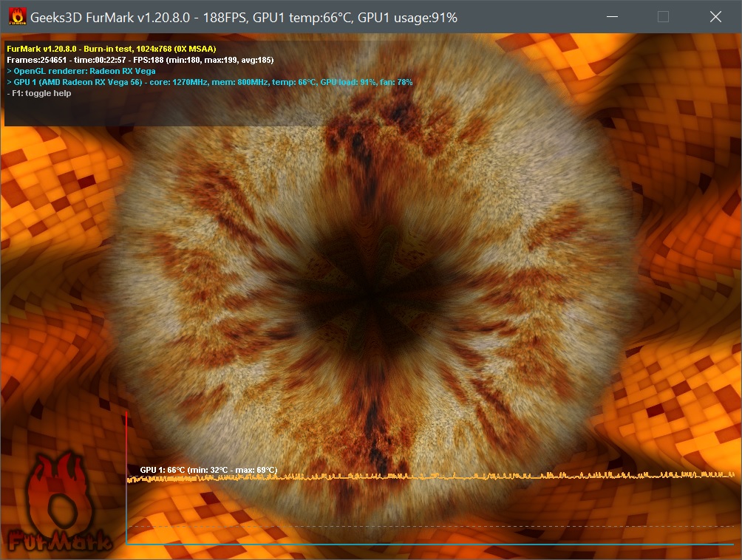Click the FurMark flame logo in corner
The width and height of the screenshot is (742, 560).
pos(60,502)
